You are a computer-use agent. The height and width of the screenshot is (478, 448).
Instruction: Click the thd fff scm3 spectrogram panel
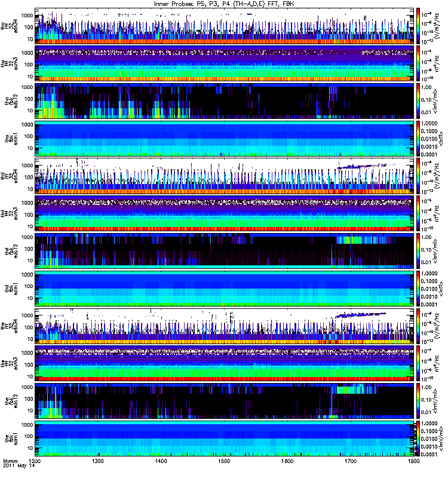click(x=225, y=213)
